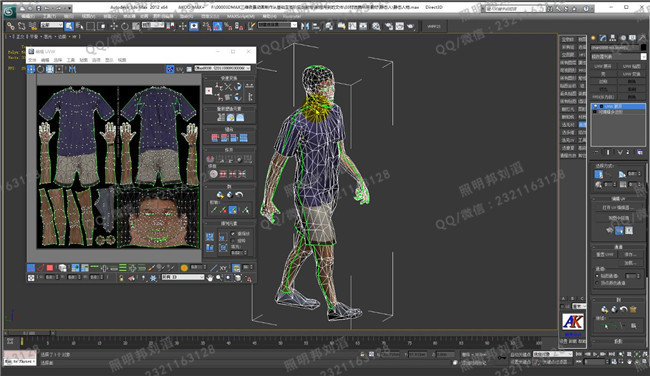This screenshot has width=650, height=376.
Task: Open the 工具 menu in Edit UVW window
Action: pos(71,60)
